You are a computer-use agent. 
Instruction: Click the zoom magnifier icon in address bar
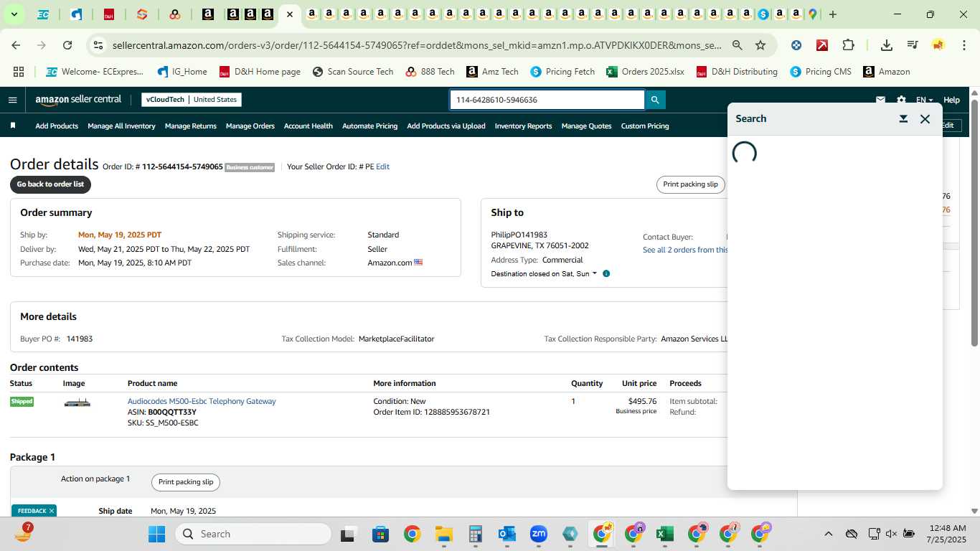point(738,45)
